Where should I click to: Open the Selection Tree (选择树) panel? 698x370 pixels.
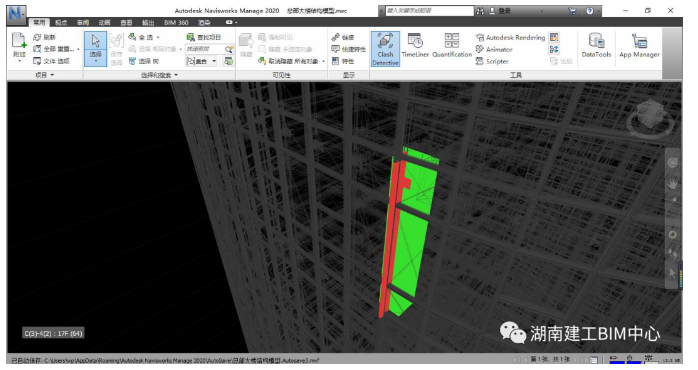pyautogui.click(x=144, y=61)
